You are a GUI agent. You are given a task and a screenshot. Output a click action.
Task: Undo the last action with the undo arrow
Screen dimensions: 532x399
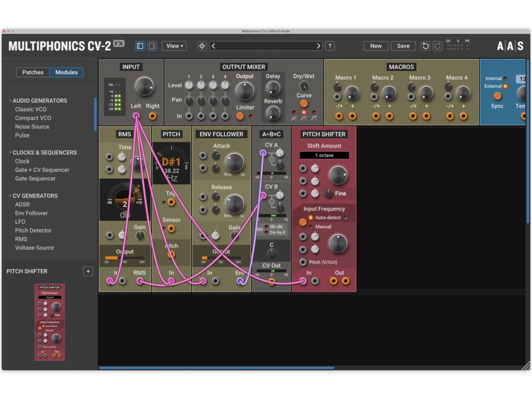(x=425, y=46)
